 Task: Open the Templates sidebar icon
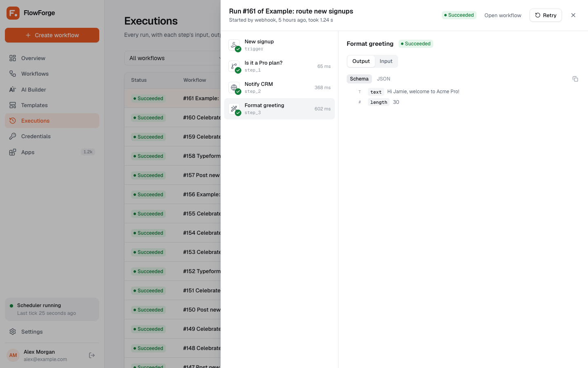[13, 105]
